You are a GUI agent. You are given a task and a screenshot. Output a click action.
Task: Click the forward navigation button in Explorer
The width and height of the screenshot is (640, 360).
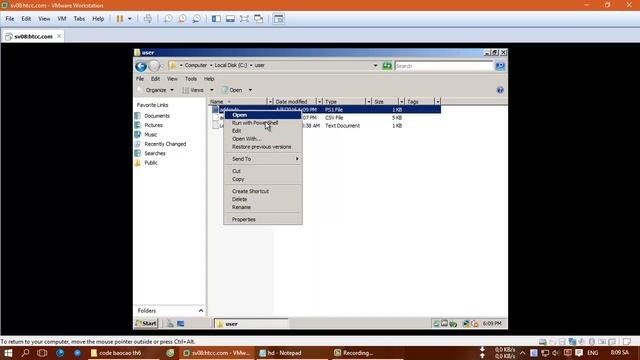pos(154,66)
